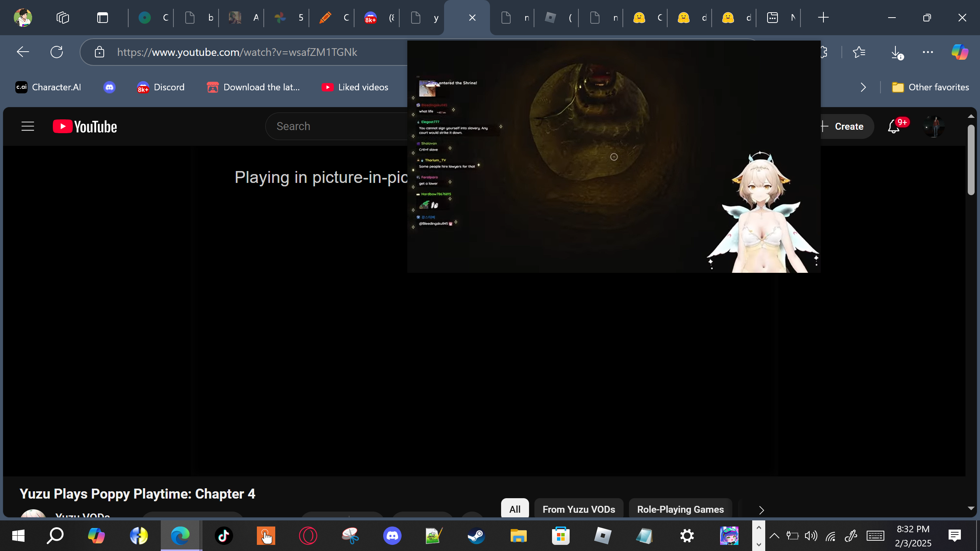Click the browser address bar URL

[237, 52]
